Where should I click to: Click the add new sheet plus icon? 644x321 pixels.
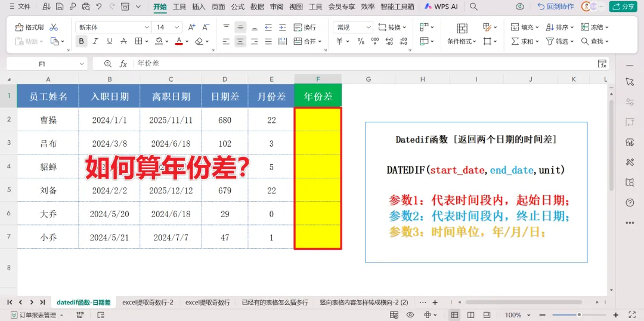pyautogui.click(x=435, y=302)
